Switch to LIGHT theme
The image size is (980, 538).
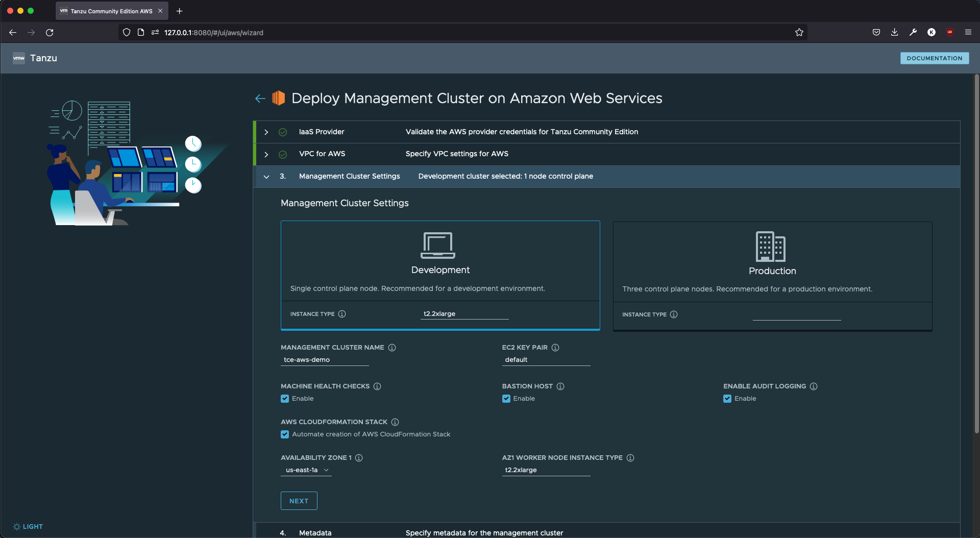tap(29, 527)
